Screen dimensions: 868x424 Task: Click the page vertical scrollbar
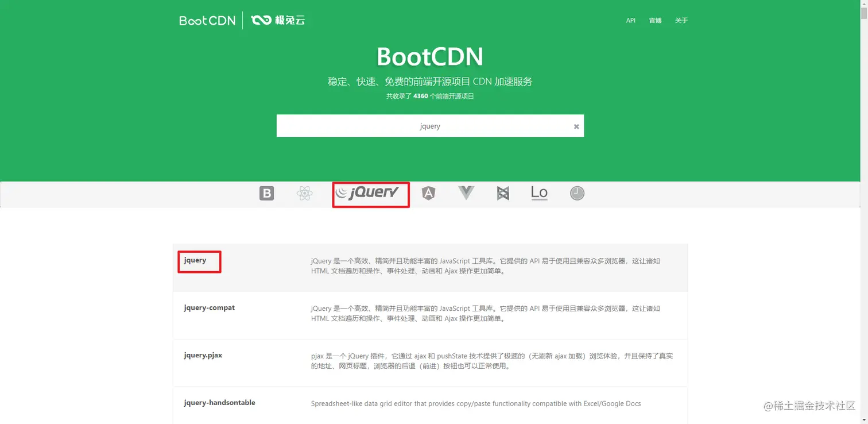(864, 212)
